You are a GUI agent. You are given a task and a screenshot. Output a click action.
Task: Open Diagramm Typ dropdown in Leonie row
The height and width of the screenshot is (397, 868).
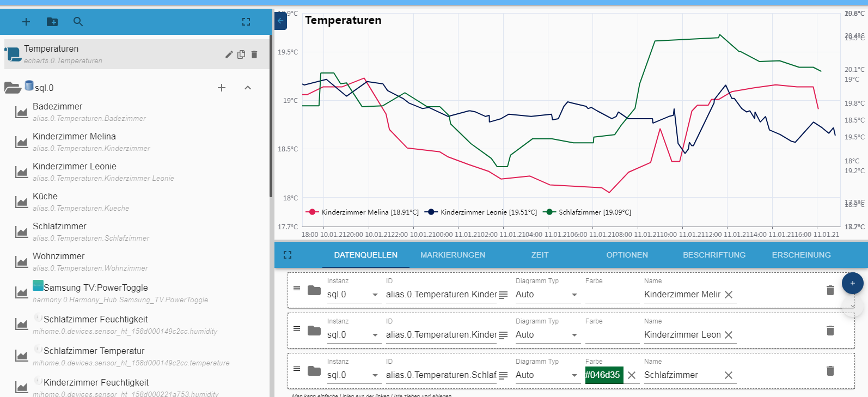click(547, 335)
